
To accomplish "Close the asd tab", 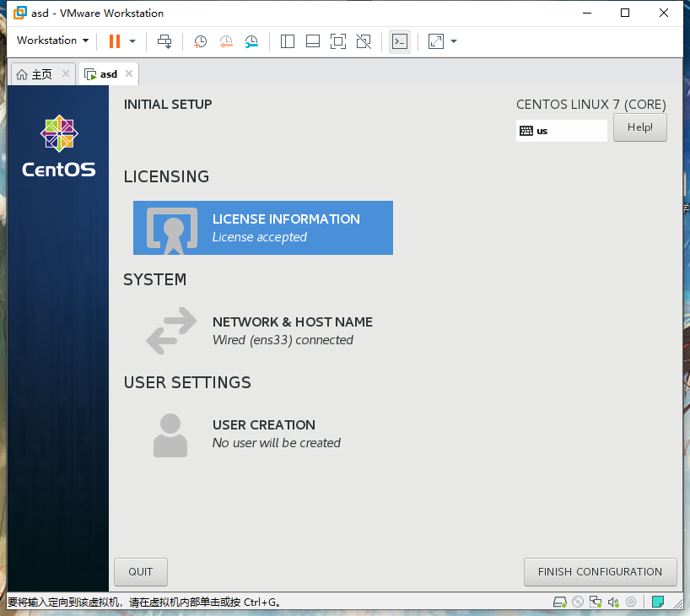I will pos(129,73).
